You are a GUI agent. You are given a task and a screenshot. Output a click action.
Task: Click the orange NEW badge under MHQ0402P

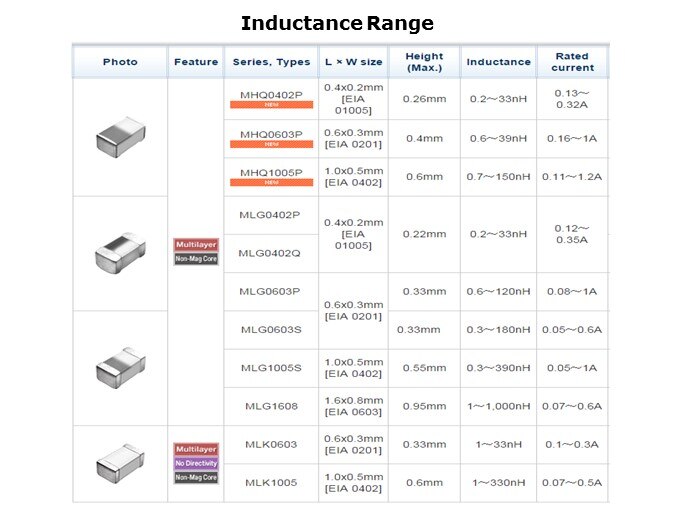coord(270,104)
